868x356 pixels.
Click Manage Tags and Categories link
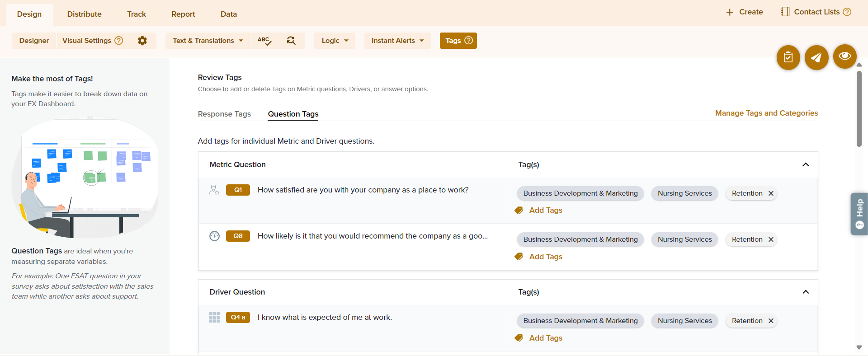point(766,113)
